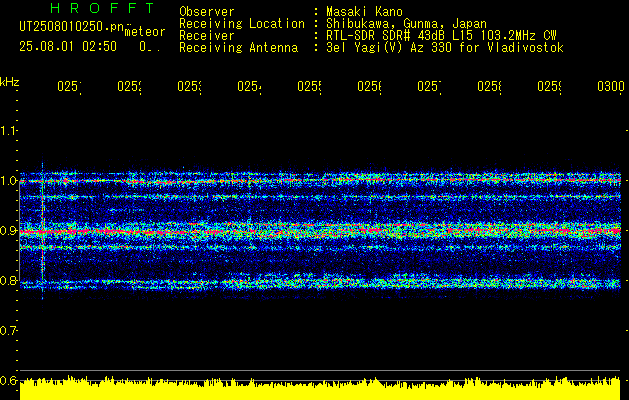Click the green H R O F F T title

(x=102, y=8)
